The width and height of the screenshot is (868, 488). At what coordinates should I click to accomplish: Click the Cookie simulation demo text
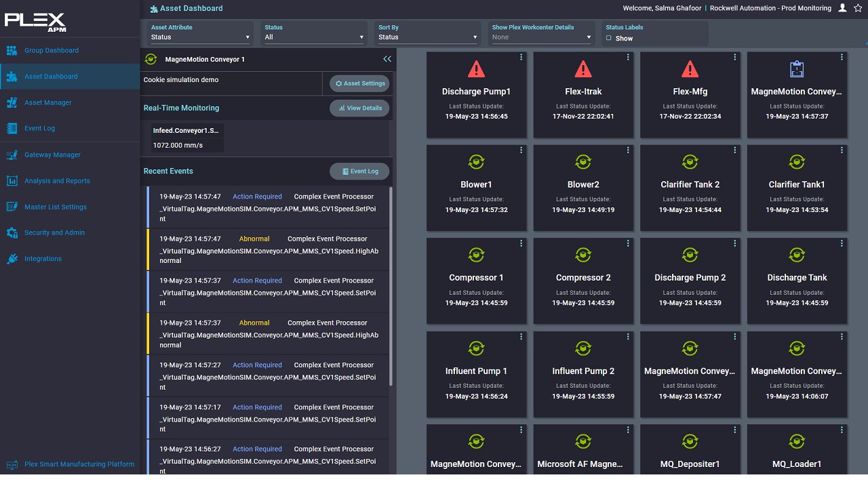[x=181, y=79]
